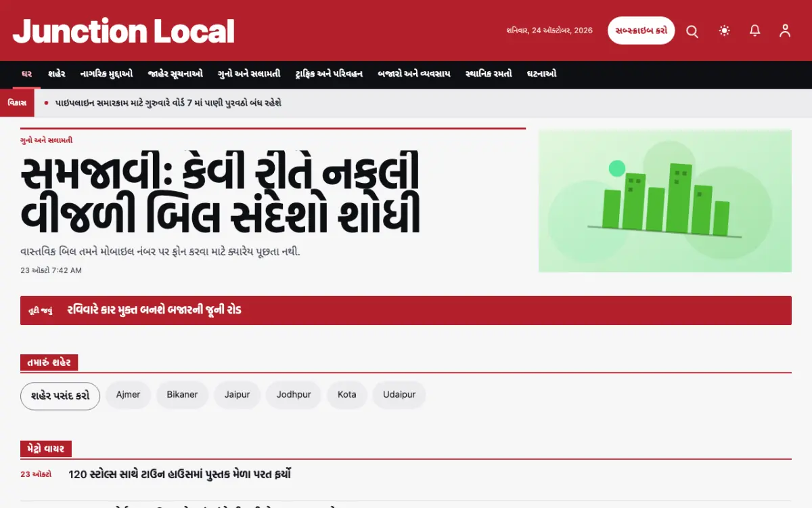Open the notifications bell icon
This screenshot has height=508, width=812.
(755, 30)
